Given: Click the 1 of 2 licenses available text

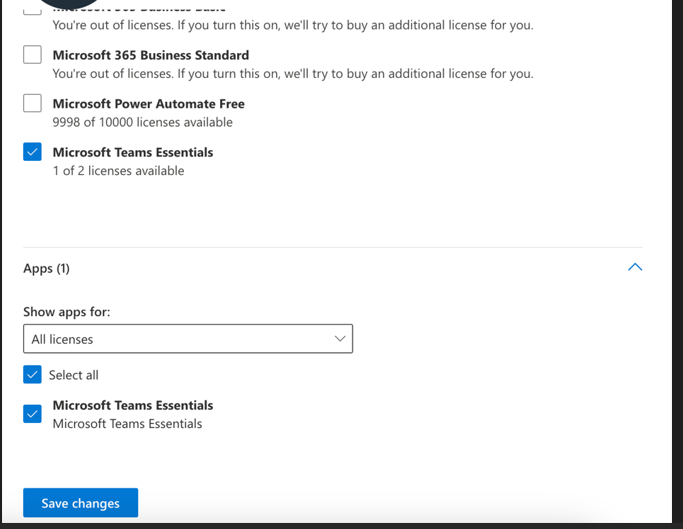Looking at the screenshot, I should (x=118, y=170).
